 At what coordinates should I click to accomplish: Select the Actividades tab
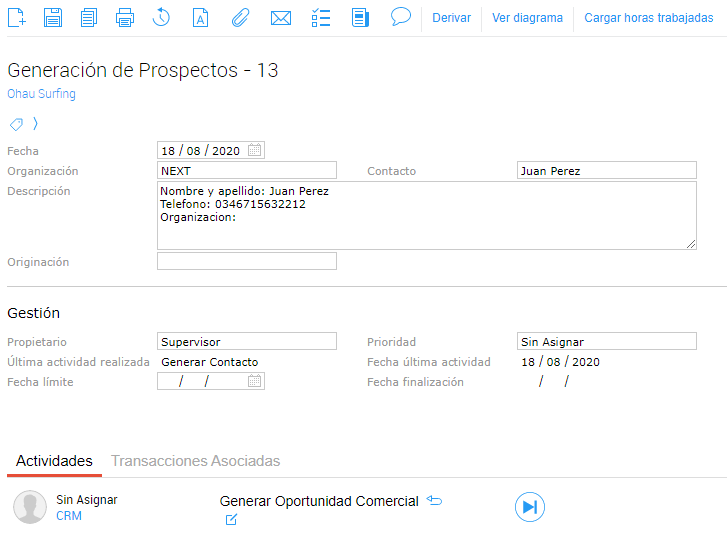pyautogui.click(x=54, y=461)
